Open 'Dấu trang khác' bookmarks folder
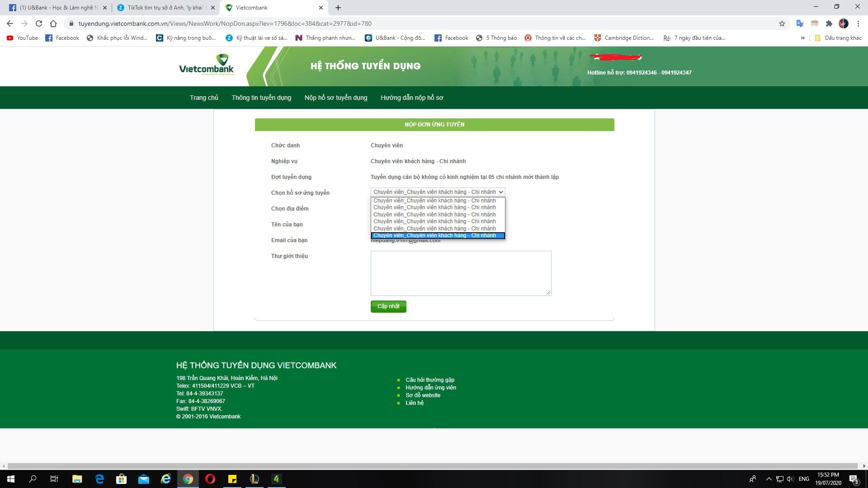Viewport: 868px width, 488px height. pyautogui.click(x=838, y=38)
